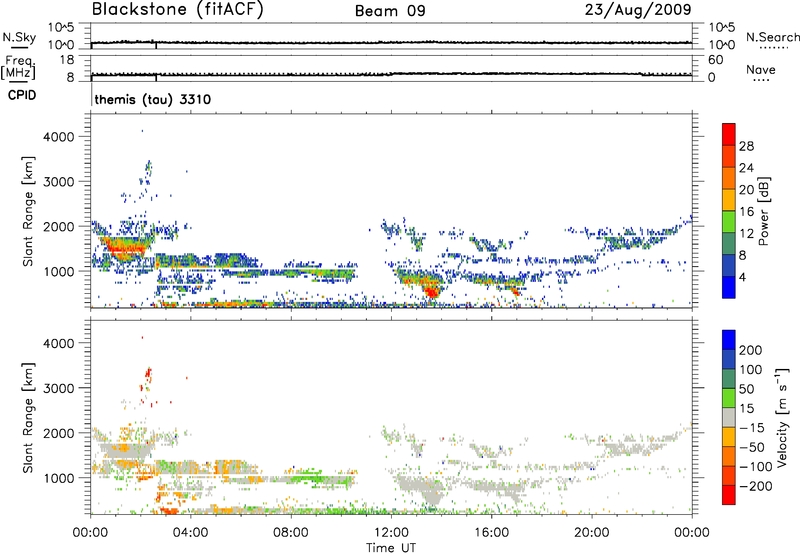Image resolution: width=800 pixels, height=554 pixels.
Task: Select the "N.Sky" legend label
Action: pos(19,37)
